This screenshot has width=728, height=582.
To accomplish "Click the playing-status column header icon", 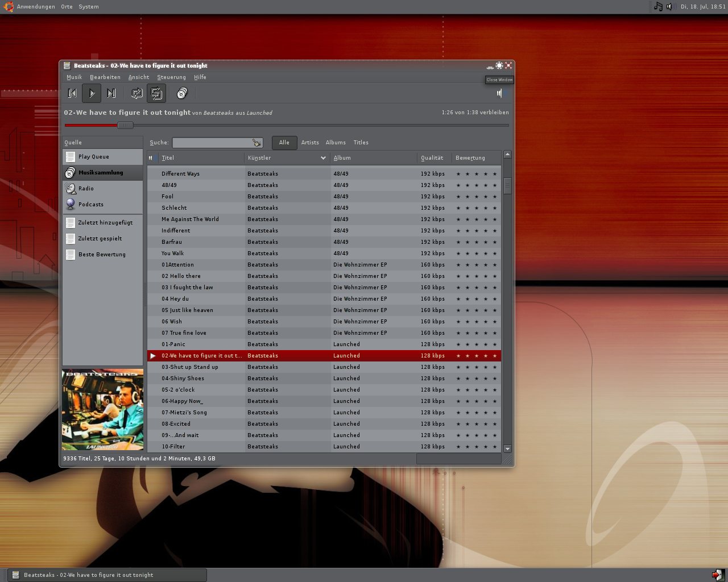I will coord(152,158).
